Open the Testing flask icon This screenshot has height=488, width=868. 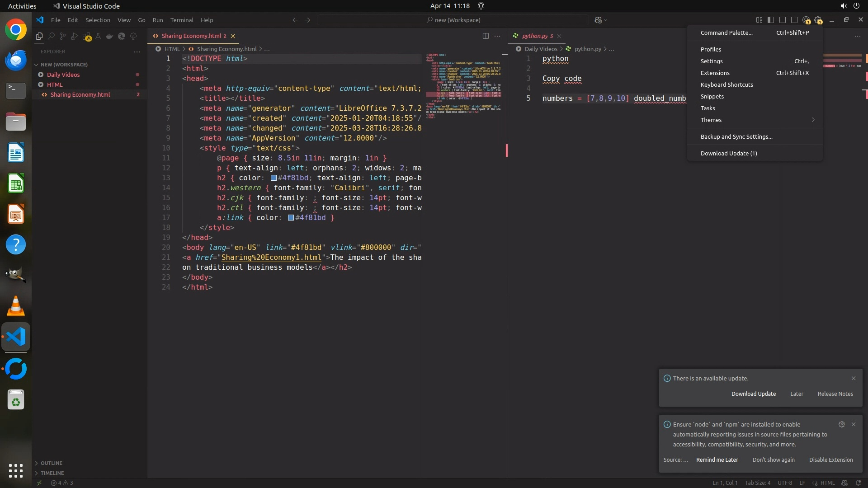click(x=98, y=36)
